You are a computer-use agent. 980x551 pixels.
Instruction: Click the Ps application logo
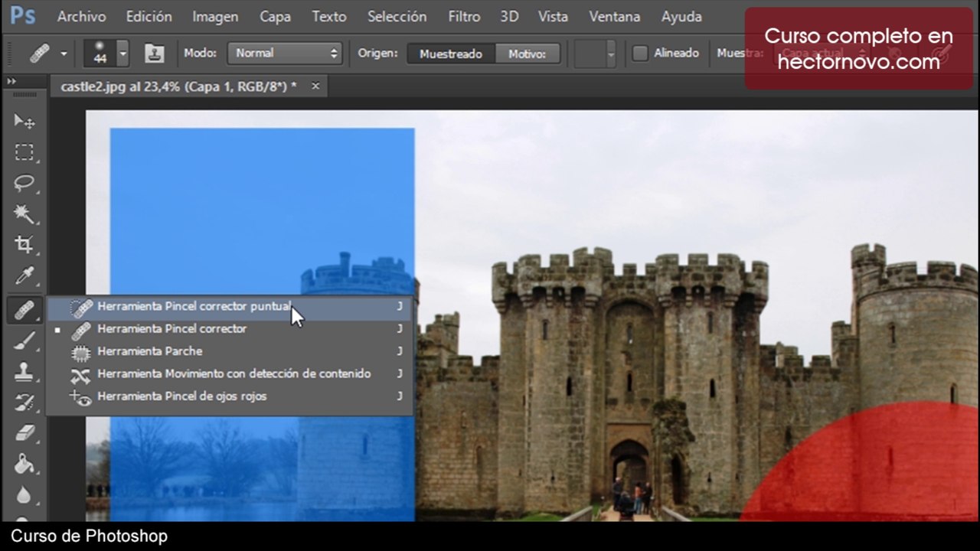click(23, 16)
